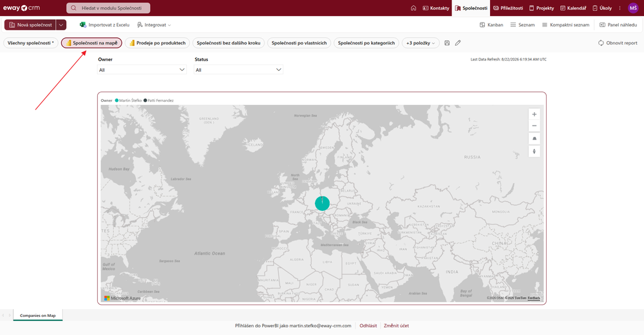Go to the Úkoly module
644x335 pixels.
(x=602, y=8)
